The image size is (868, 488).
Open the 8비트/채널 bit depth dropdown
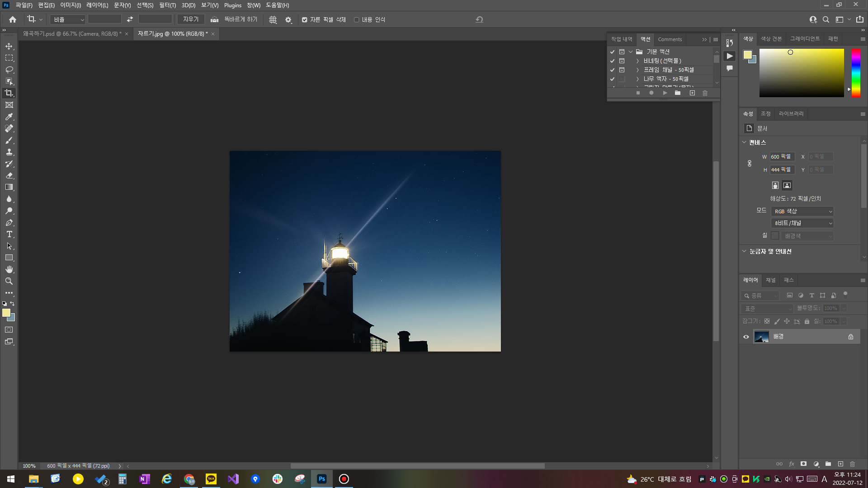pos(802,223)
